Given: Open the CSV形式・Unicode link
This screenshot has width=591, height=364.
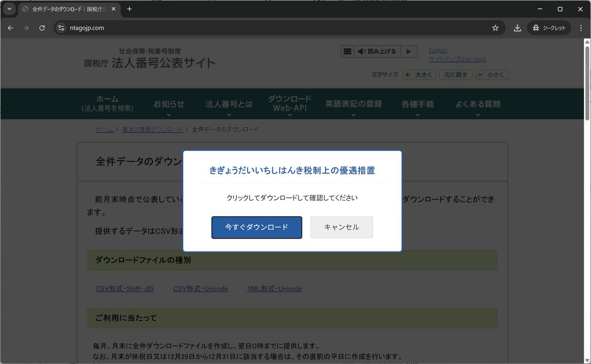Looking at the screenshot, I should tap(200, 289).
